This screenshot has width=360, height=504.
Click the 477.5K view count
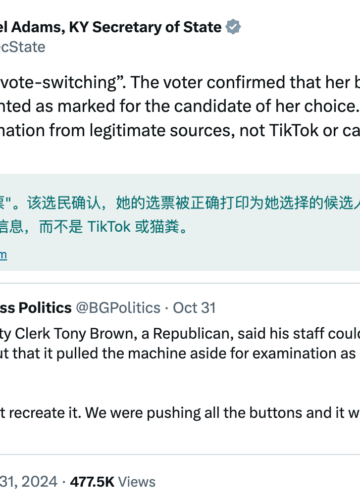click(92, 482)
